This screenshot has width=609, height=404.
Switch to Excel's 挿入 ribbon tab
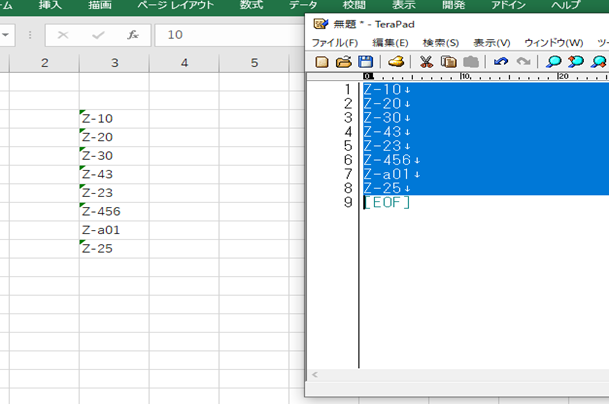(x=50, y=5)
